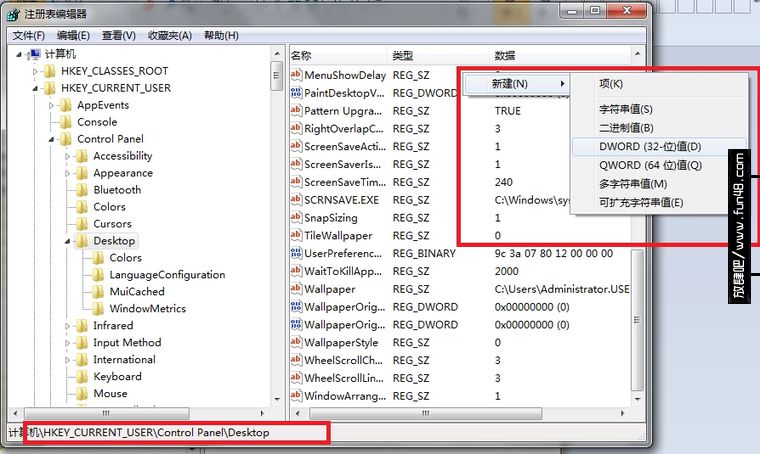
Task: Collapse the 计算机 root node
Action: tap(19, 55)
